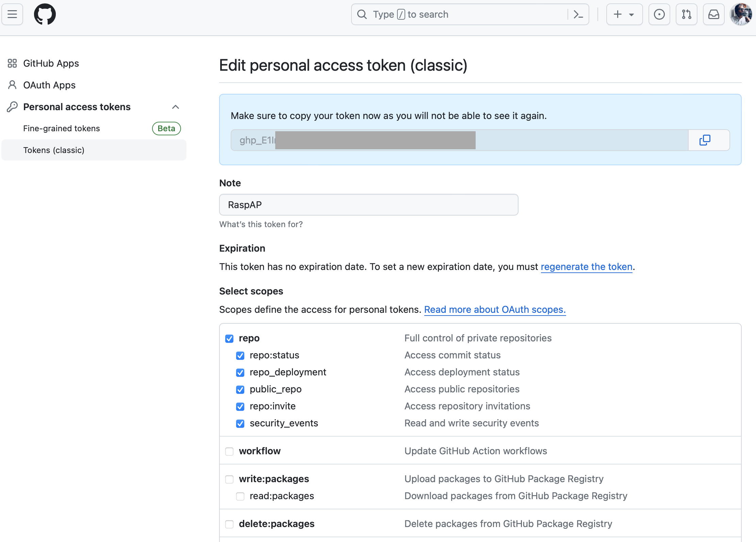756x542 pixels.
Task: Open the hamburger navigation menu
Action: click(12, 14)
